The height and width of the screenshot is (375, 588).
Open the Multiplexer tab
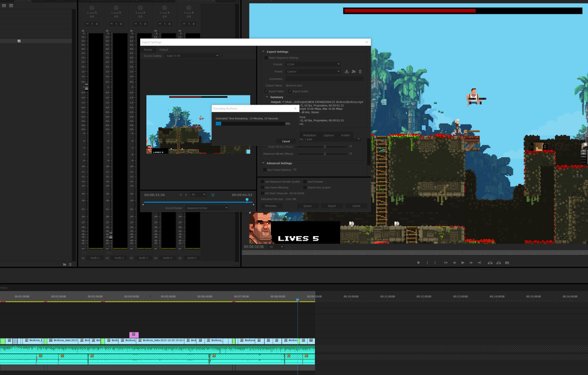309,135
